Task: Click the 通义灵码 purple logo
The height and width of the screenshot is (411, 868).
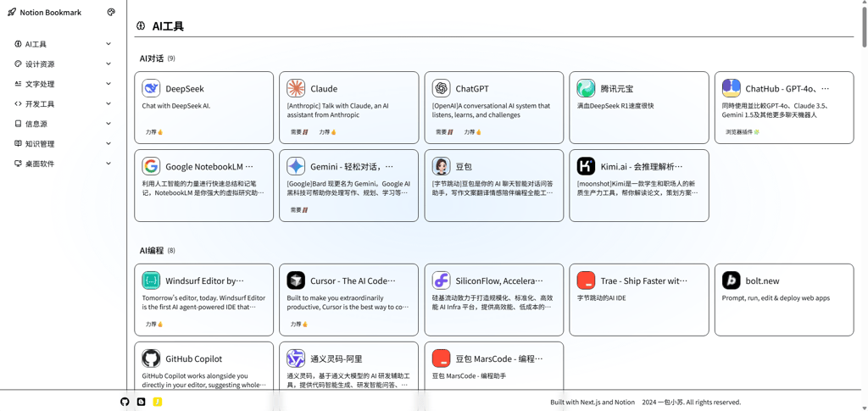Action: click(x=296, y=358)
